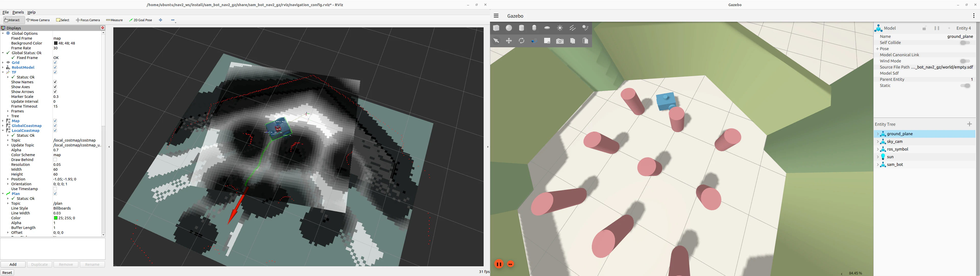Toggle the TF Show Names checkbox
The height and width of the screenshot is (276, 980).
pyautogui.click(x=55, y=82)
